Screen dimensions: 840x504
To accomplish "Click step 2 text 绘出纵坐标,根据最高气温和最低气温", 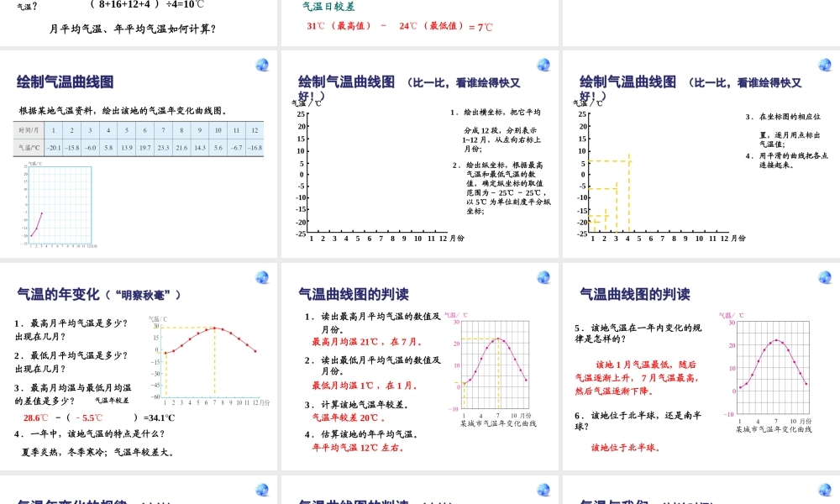I will click(x=502, y=188).
